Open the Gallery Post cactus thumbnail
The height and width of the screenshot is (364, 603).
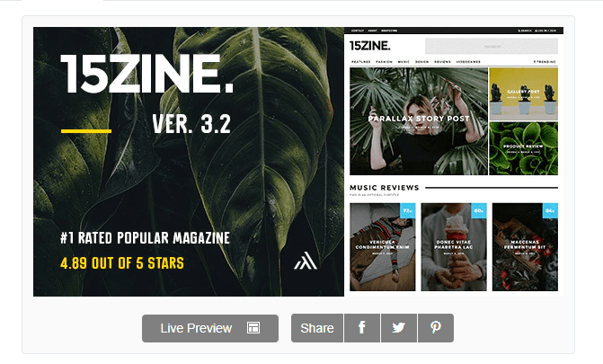523,93
